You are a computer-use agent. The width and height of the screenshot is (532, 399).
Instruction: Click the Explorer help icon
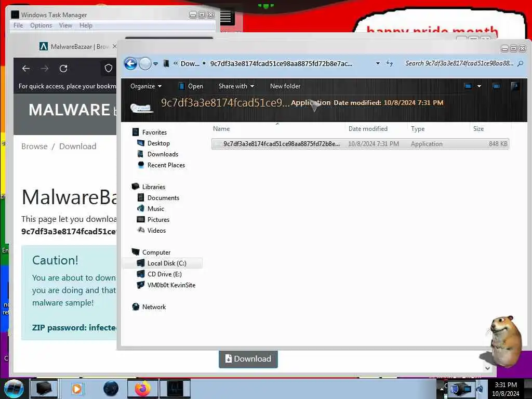click(x=515, y=86)
